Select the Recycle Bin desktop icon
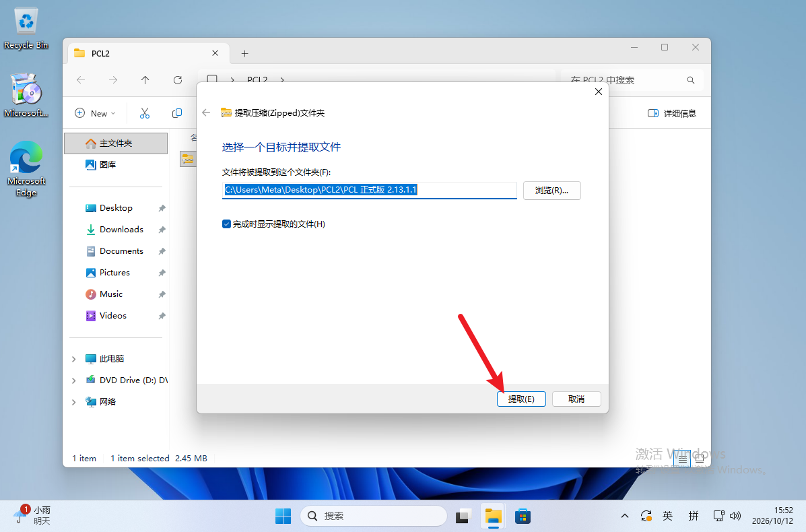 [x=26, y=29]
